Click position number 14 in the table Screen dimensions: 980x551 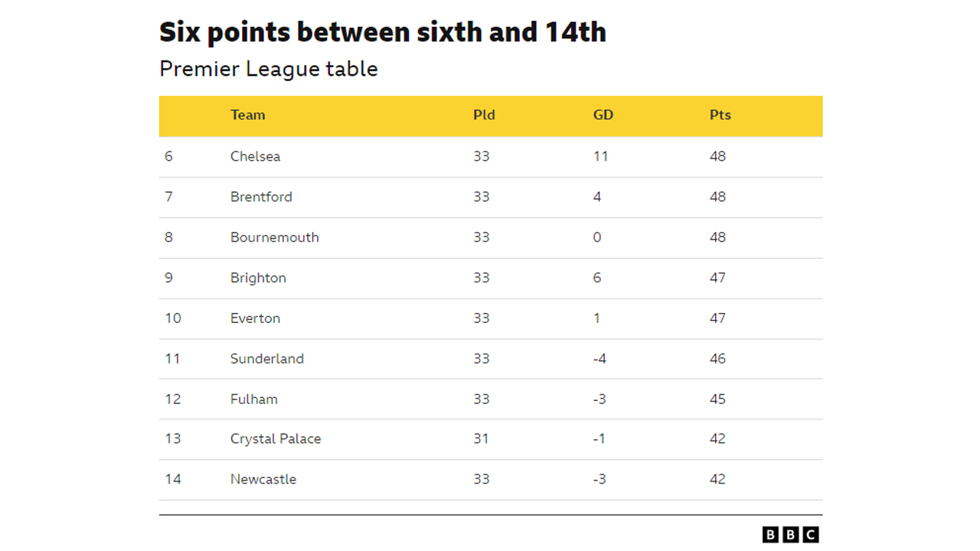point(173,479)
